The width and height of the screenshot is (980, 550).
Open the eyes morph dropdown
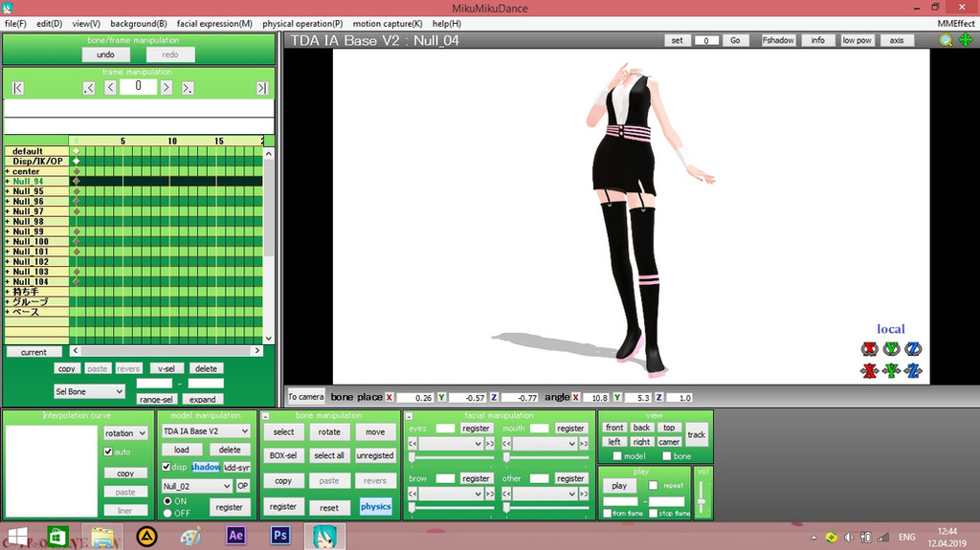click(x=451, y=444)
